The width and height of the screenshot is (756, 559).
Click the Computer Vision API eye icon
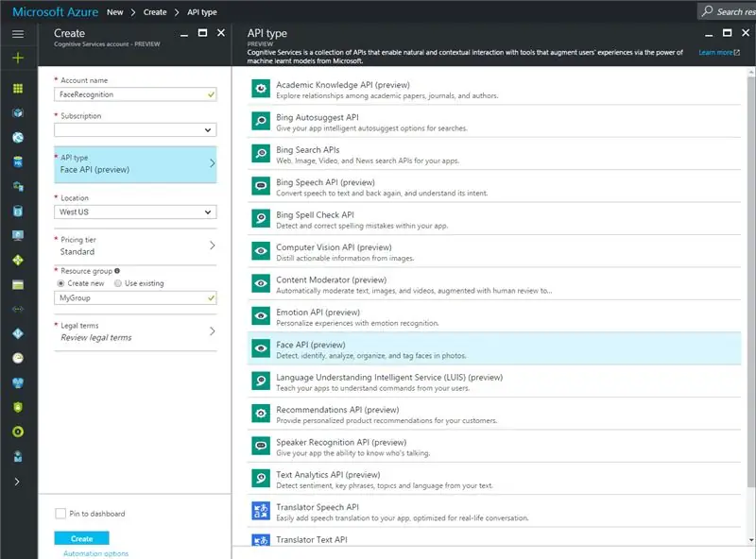(261, 251)
